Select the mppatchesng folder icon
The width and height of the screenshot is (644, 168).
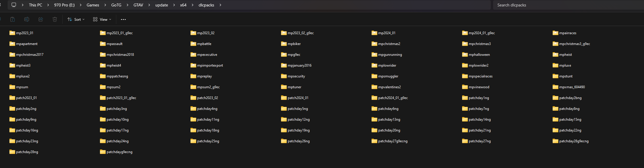pyautogui.click(x=103, y=76)
